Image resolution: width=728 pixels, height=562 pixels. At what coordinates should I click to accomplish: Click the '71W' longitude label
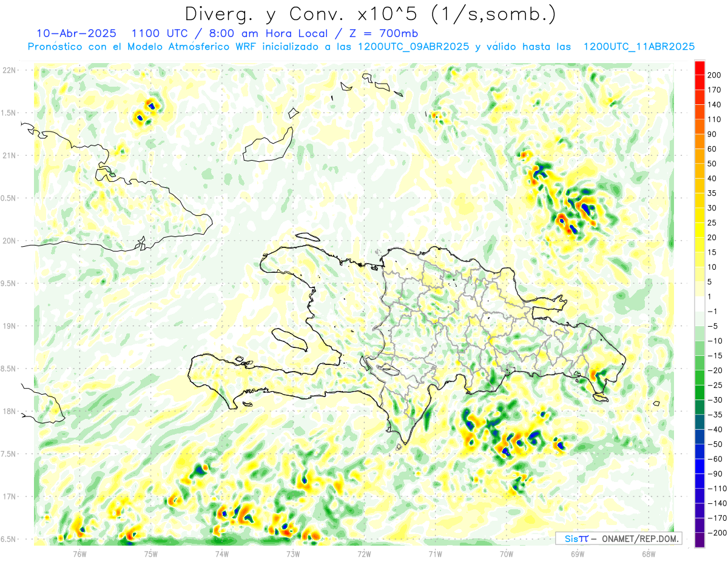click(x=435, y=553)
